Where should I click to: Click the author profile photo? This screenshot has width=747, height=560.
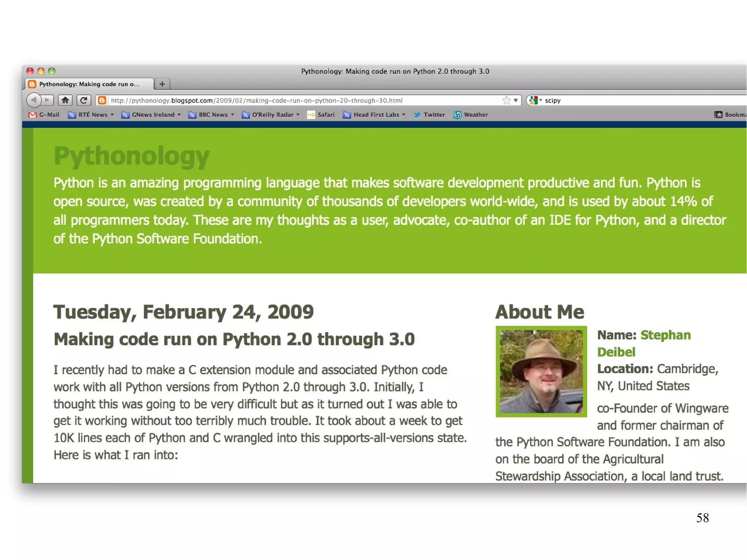(541, 371)
